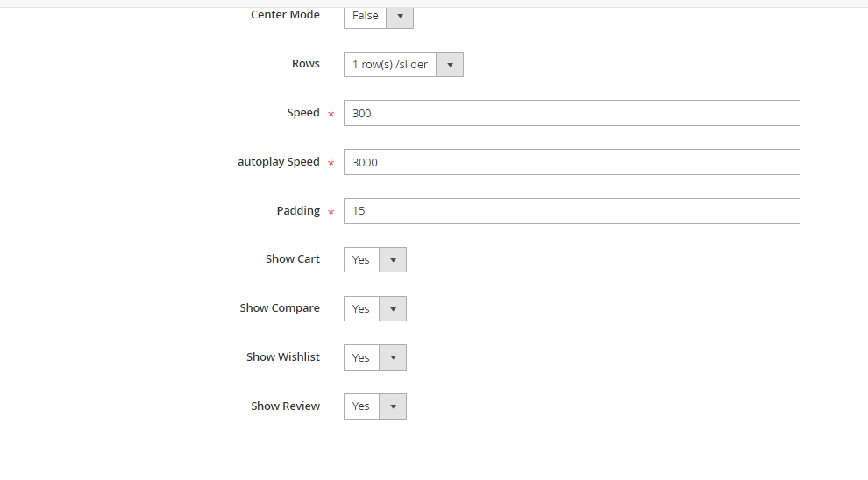
Task: Click the required asterisk next to Padding
Action: pyautogui.click(x=331, y=213)
